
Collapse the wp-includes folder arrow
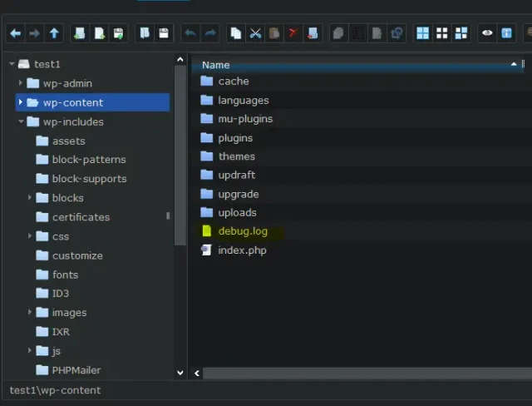click(21, 121)
